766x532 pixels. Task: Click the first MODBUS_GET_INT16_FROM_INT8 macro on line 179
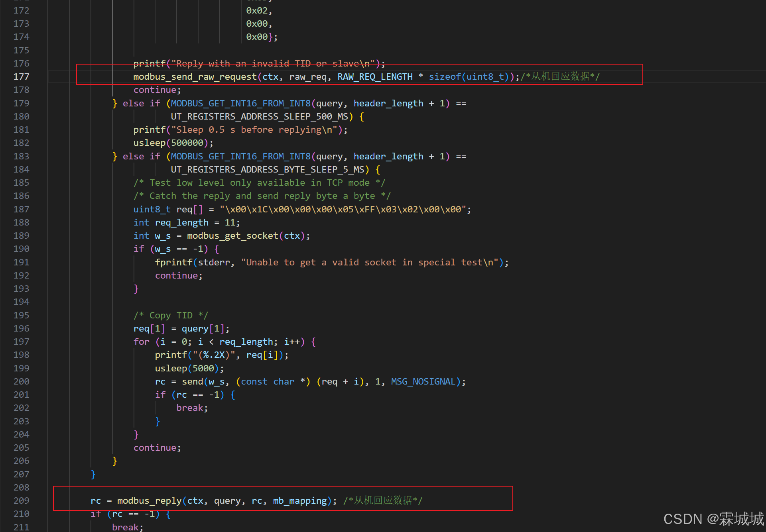240,103
